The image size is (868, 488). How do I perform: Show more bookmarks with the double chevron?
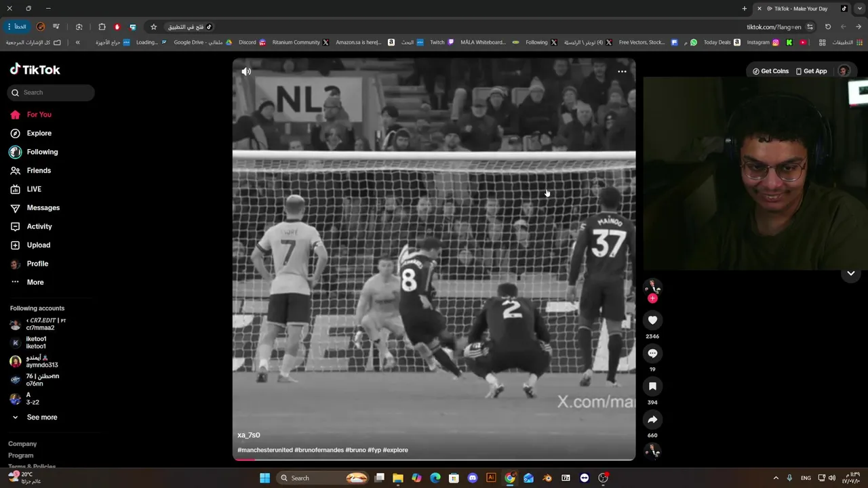77,42
